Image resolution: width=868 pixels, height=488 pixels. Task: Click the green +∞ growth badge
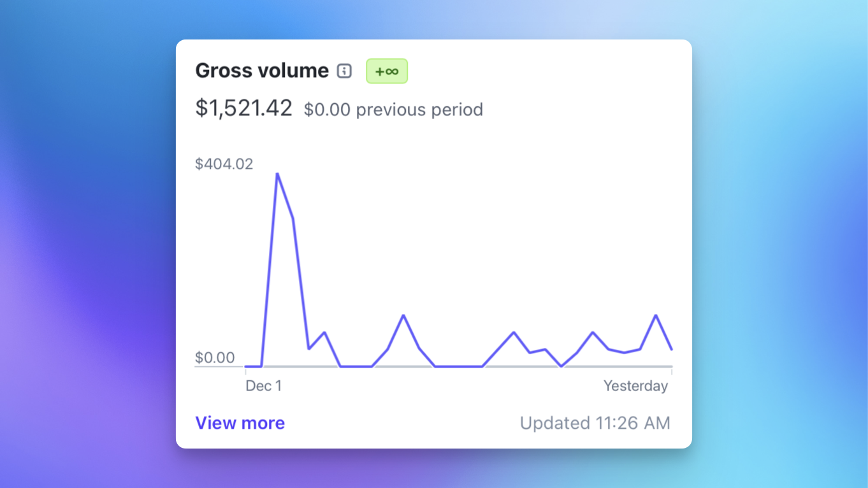pyautogui.click(x=386, y=71)
